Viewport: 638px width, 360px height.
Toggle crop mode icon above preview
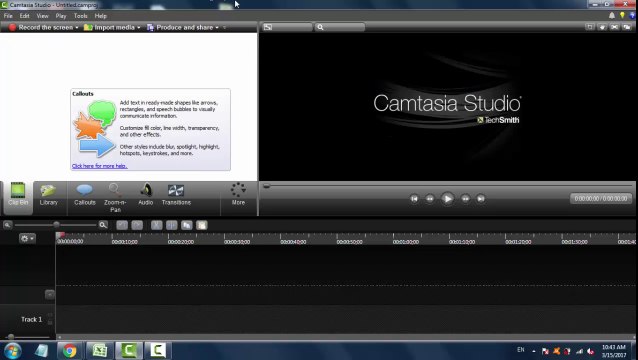pyautogui.click(x=590, y=27)
